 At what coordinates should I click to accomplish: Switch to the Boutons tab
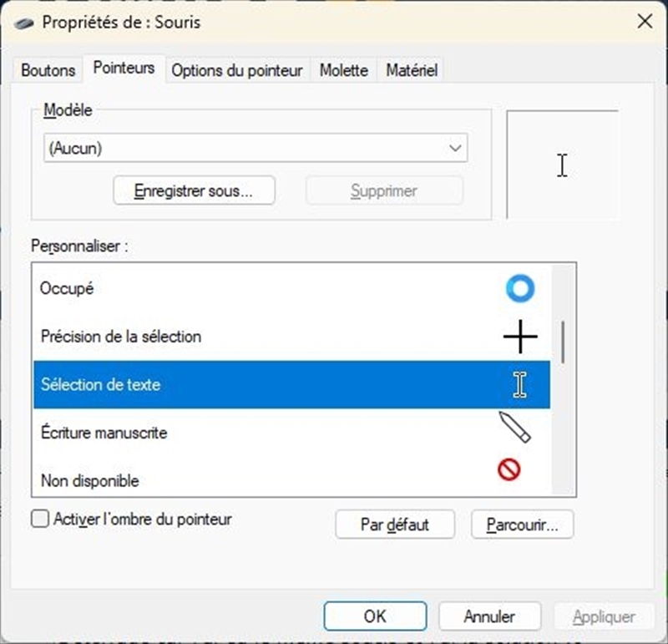tap(48, 71)
